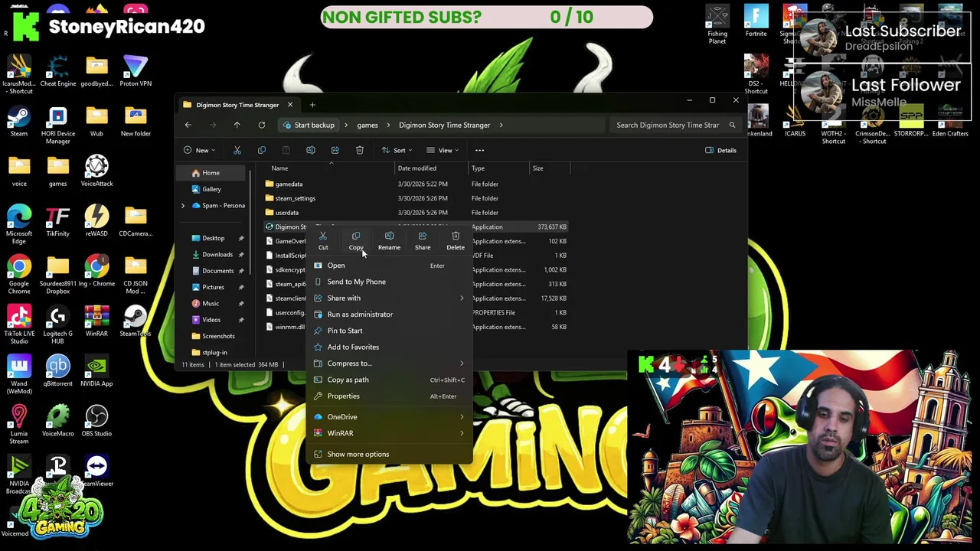
Task: Click toolbar Copy icon
Action: pos(262,150)
